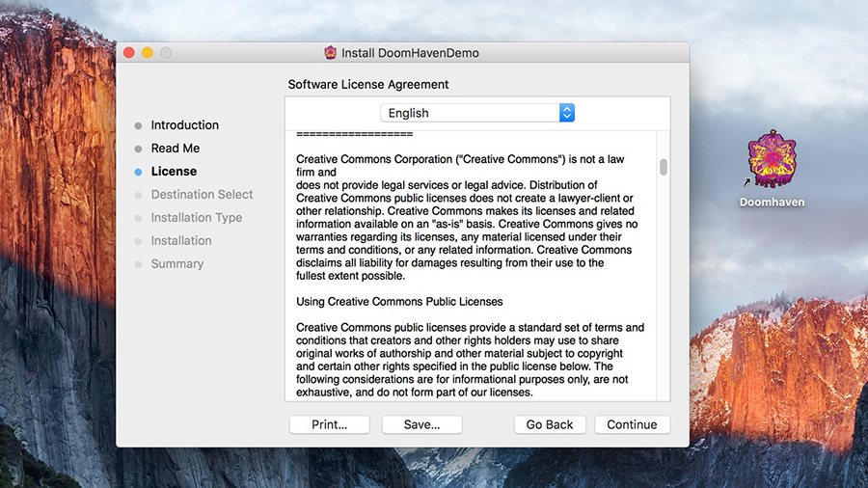Click the blue language selector arrows
This screenshot has height=488, width=868.
[x=566, y=113]
